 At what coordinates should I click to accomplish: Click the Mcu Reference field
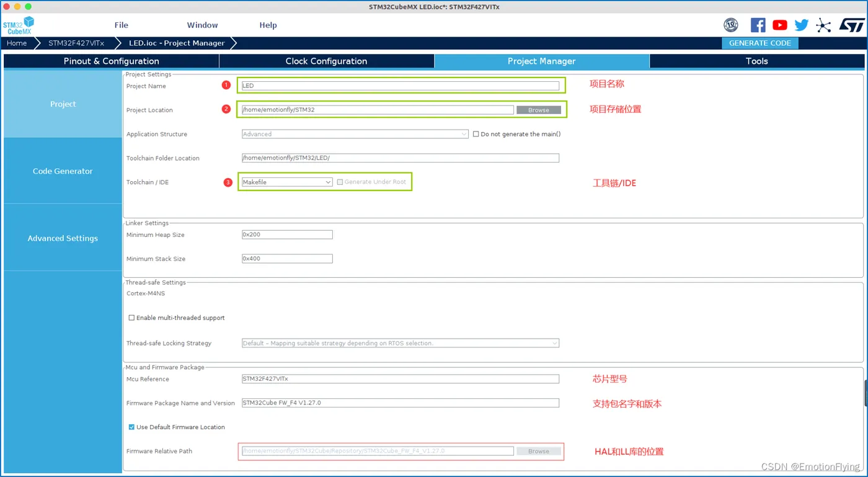pyautogui.click(x=401, y=379)
